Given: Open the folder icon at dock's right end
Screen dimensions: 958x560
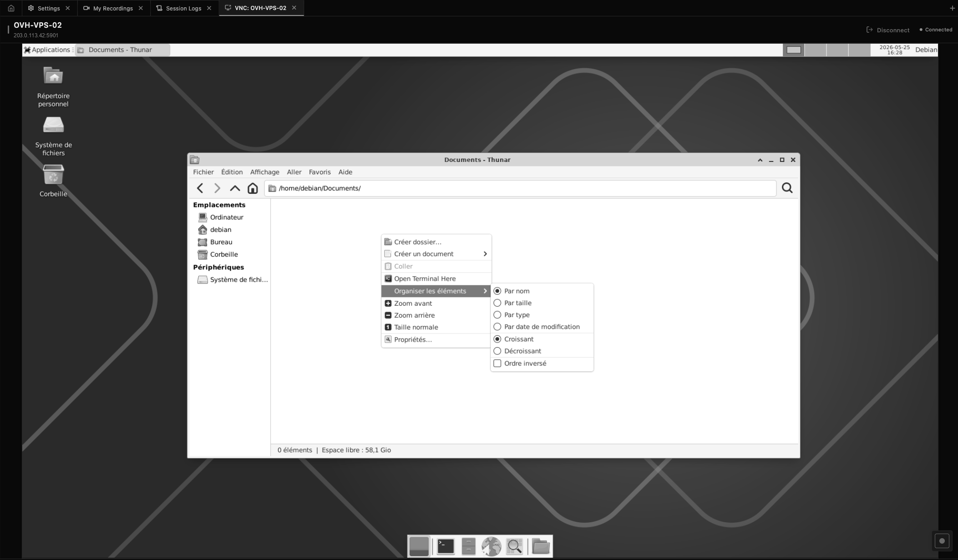Looking at the screenshot, I should click(541, 546).
